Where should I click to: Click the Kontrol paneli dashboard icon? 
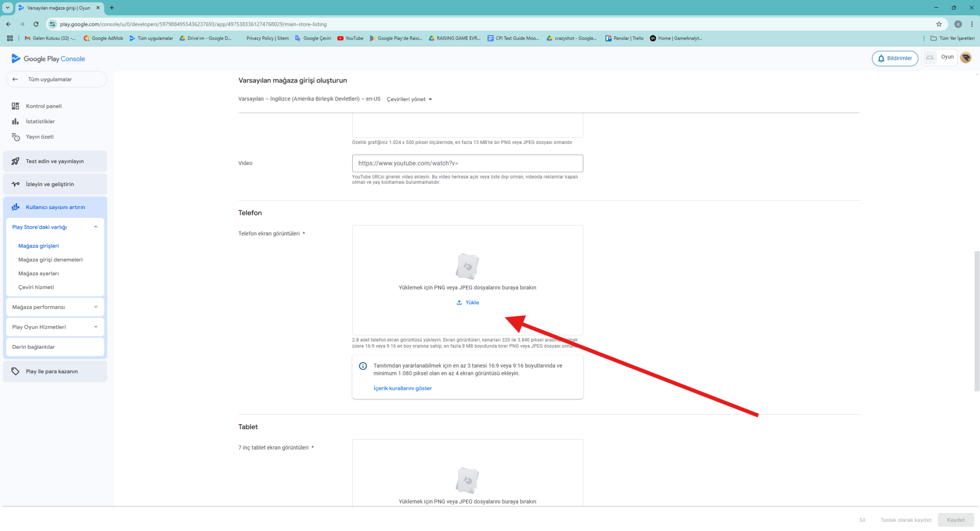15,106
